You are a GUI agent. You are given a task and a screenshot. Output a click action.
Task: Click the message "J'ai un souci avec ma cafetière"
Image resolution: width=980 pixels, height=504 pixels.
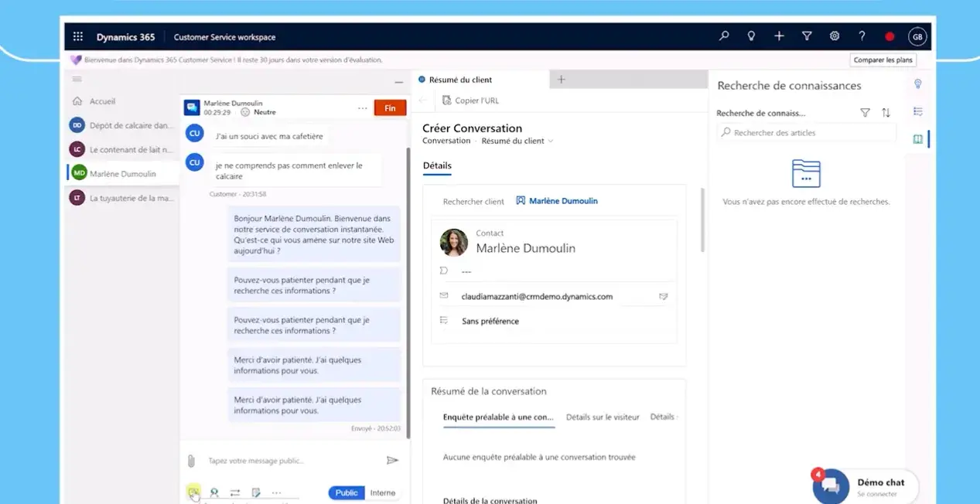click(269, 136)
